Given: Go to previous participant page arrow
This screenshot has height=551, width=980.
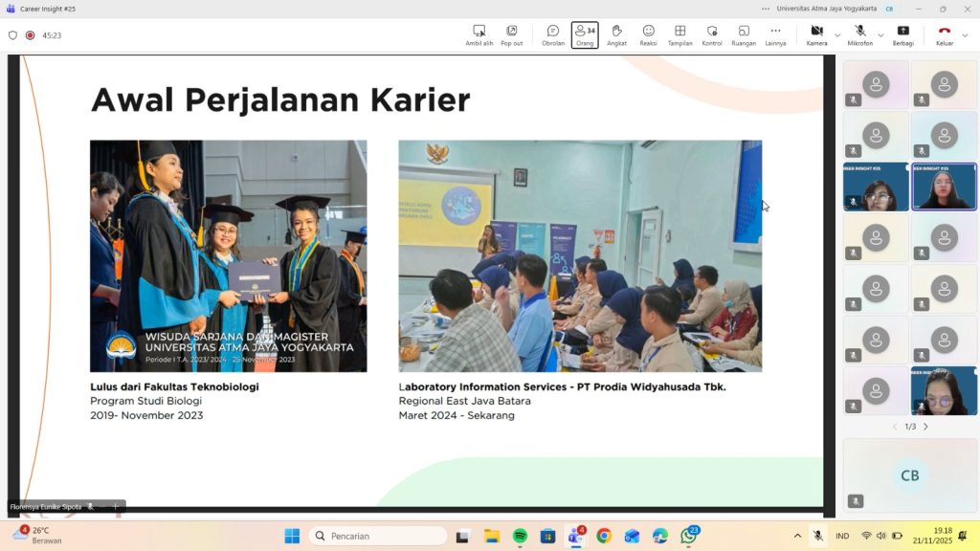Looking at the screenshot, I should pos(895,427).
